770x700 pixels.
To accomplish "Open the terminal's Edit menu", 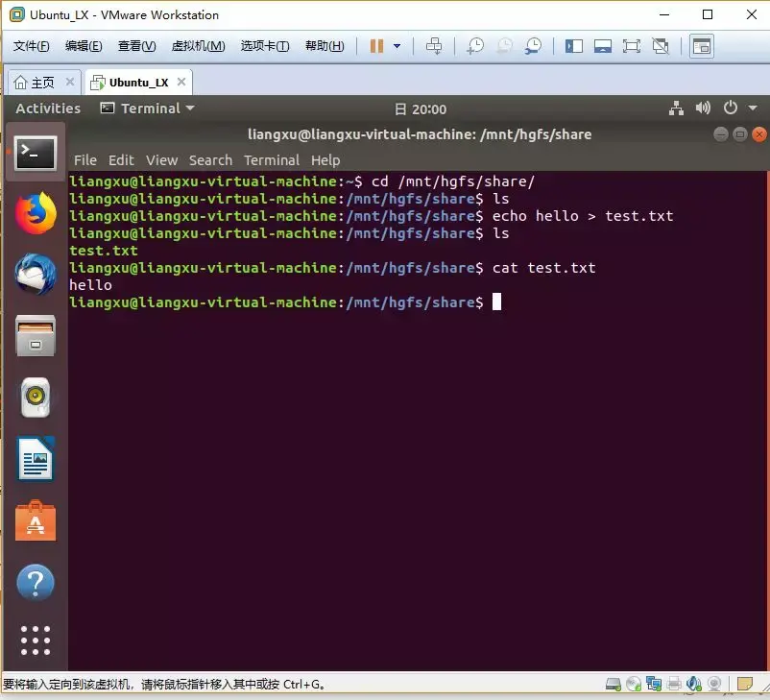I will pyautogui.click(x=121, y=160).
